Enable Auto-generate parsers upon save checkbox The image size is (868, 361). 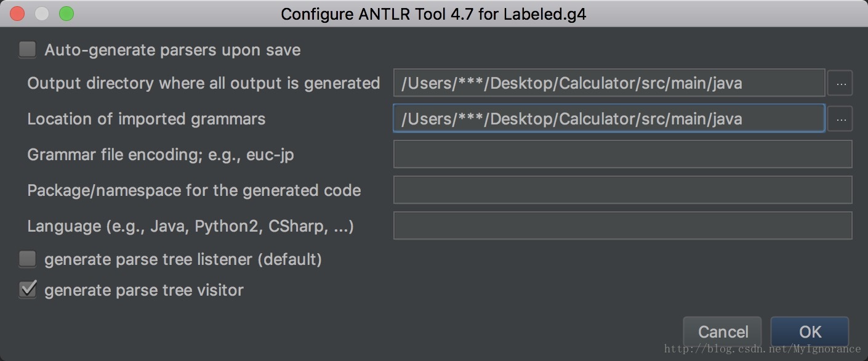point(27,49)
